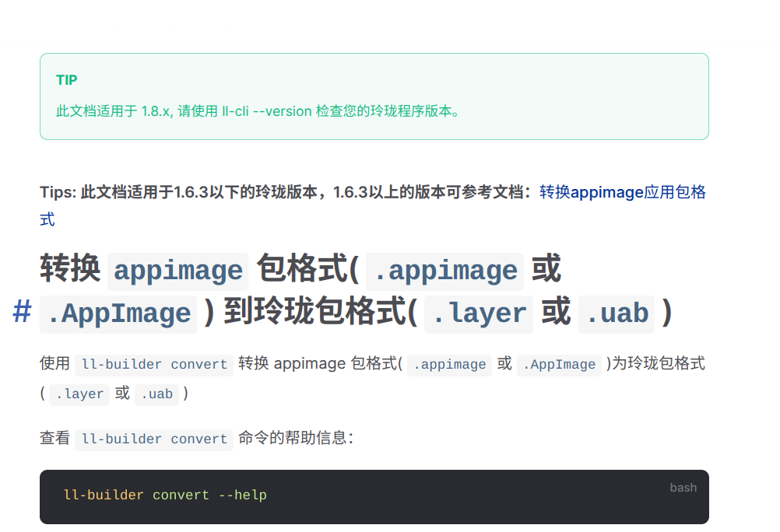The image size is (780, 532).
Task: Click the .AppImage code tag in heading
Action: [118, 314]
